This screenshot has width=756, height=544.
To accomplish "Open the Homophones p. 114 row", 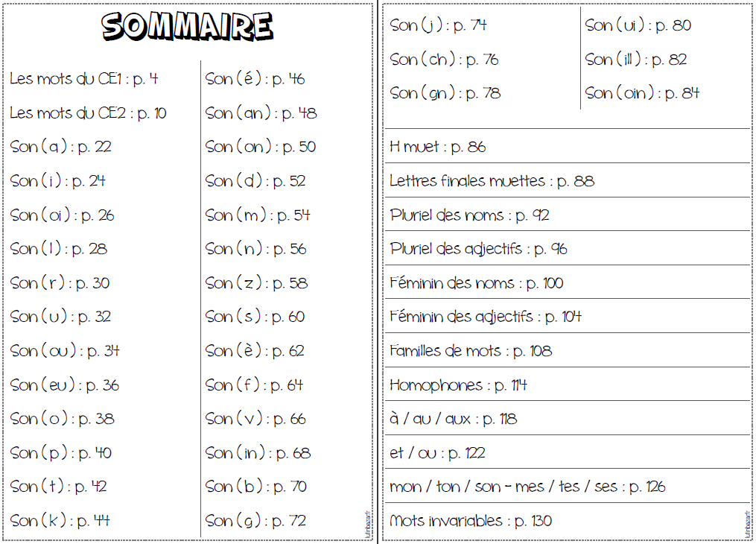I will point(568,385).
